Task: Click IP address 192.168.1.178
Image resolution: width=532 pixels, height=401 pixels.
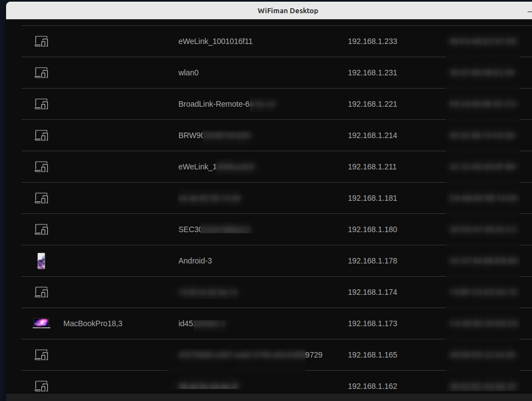Action: 372,261
